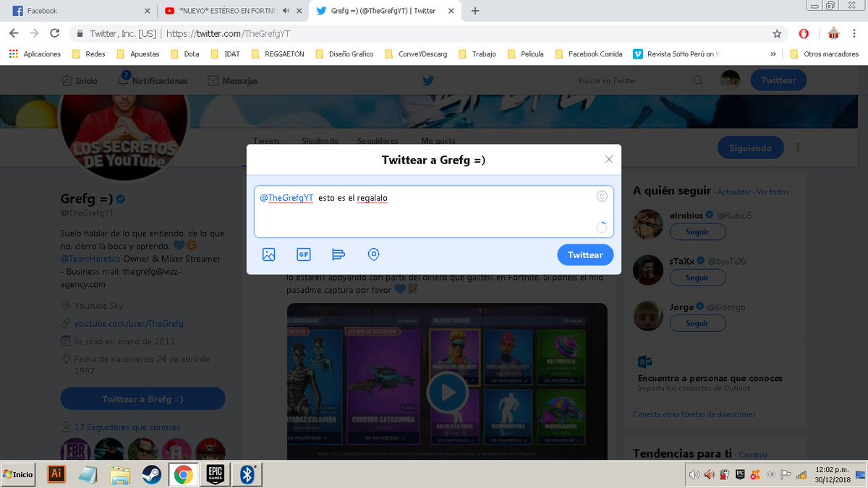The height and width of the screenshot is (488, 868).
Task: Open the Trabajo bookmarks folder
Action: 476,53
